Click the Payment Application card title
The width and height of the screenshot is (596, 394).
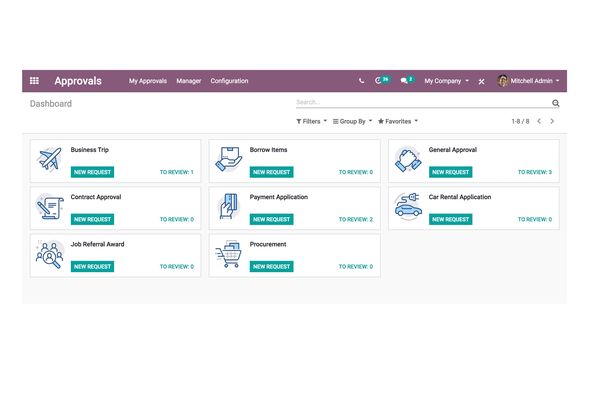tap(279, 197)
